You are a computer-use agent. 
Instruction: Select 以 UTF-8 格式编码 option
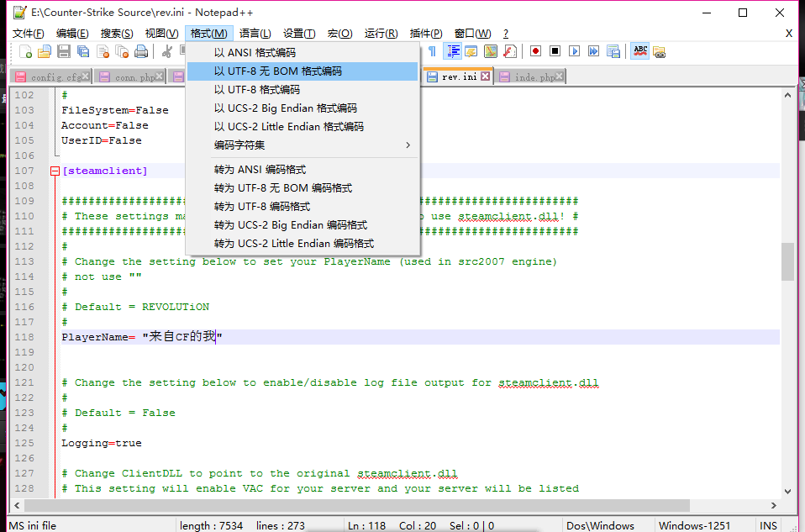coord(303,89)
